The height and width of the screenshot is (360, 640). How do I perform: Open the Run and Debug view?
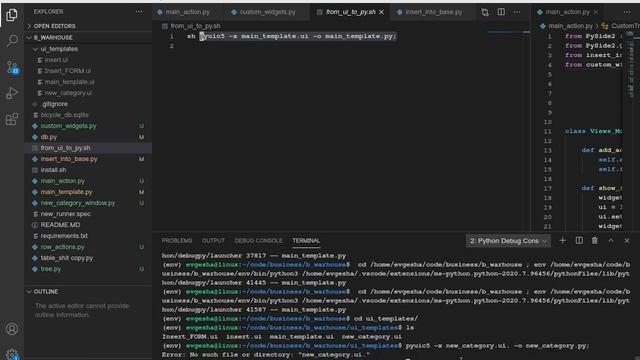coord(12,93)
